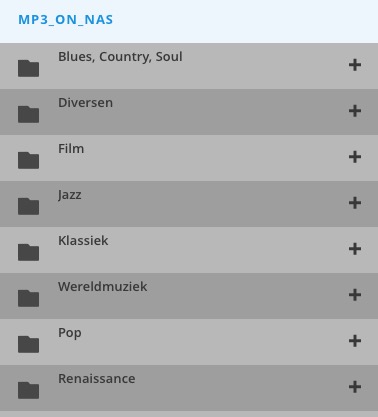Click the Diversen folder icon

point(28,114)
